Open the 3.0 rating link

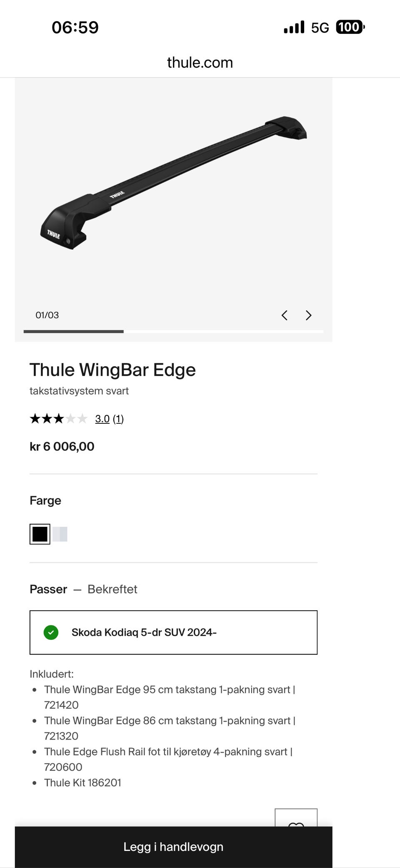pyautogui.click(x=102, y=419)
